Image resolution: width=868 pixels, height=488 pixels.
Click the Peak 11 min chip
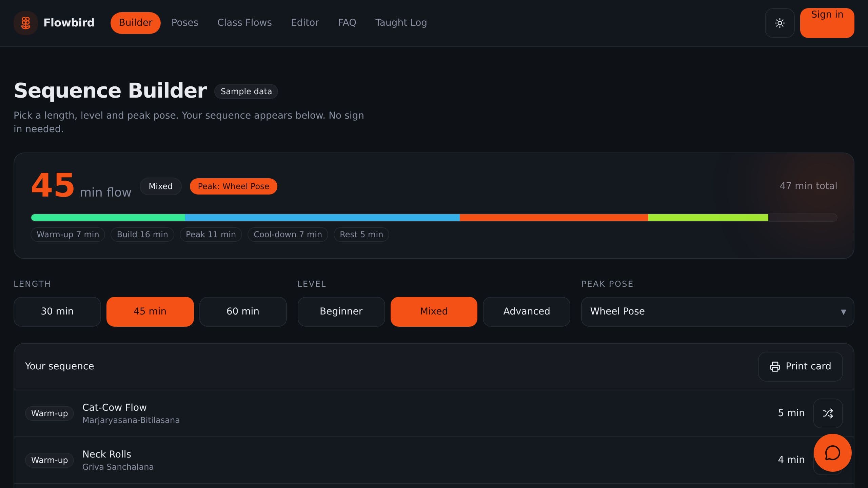click(211, 235)
